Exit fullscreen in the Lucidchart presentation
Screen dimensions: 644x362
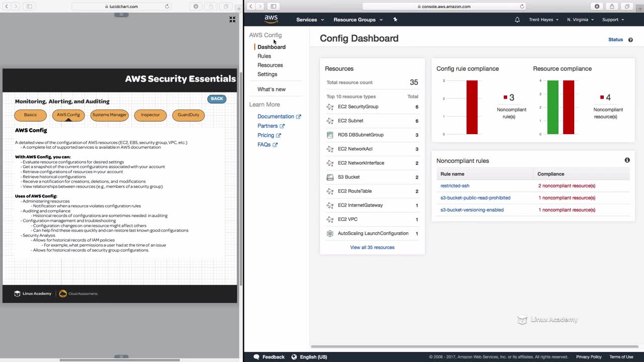[232, 19]
